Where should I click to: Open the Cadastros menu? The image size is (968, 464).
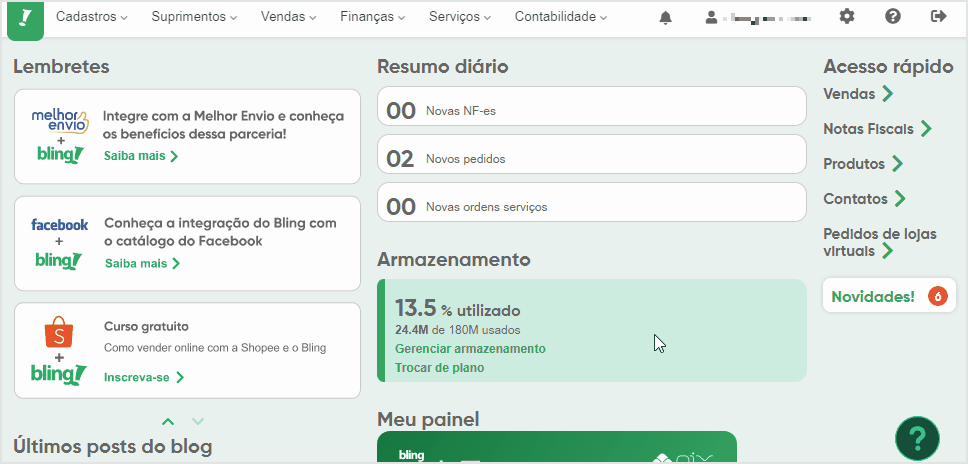(x=91, y=17)
